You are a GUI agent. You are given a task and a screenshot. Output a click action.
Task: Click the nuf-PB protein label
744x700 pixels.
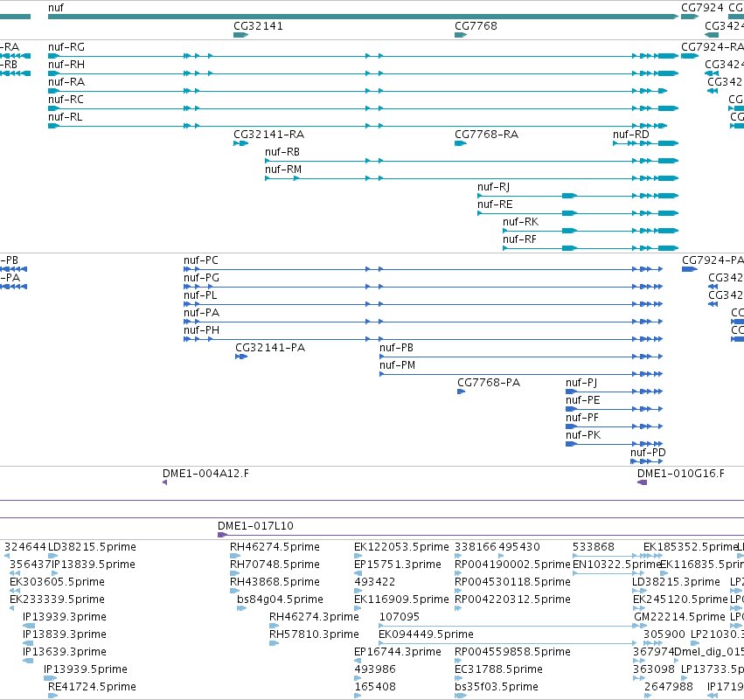[396, 348]
